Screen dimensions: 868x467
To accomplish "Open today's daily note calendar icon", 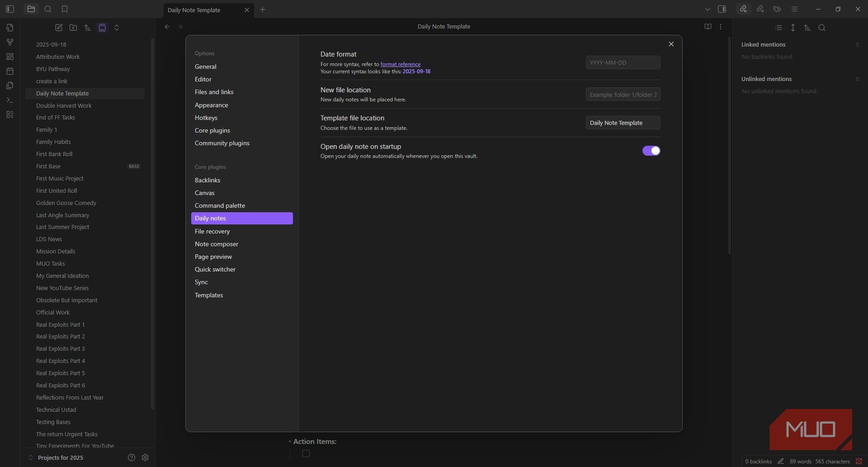I will 10,71.
